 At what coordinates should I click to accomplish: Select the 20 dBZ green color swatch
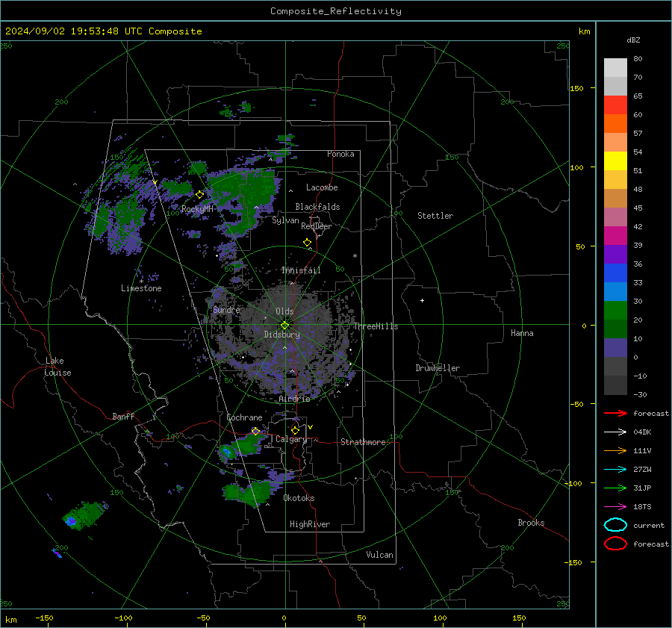(x=615, y=311)
